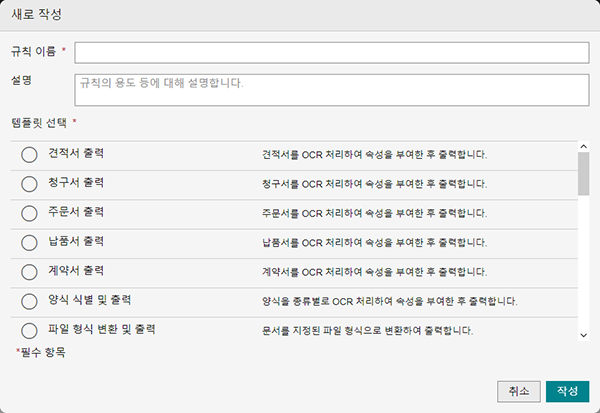
Task: Click description '양식을 종류별로 OCR 처리하여 속성을 부여한 후 출력합니다.'
Action: (390, 301)
